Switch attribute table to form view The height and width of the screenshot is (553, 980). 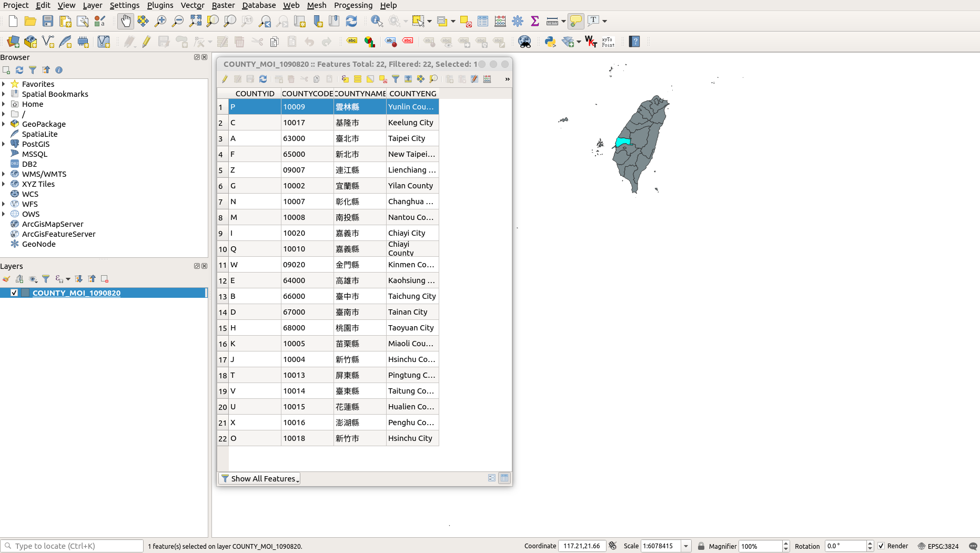[492, 478]
